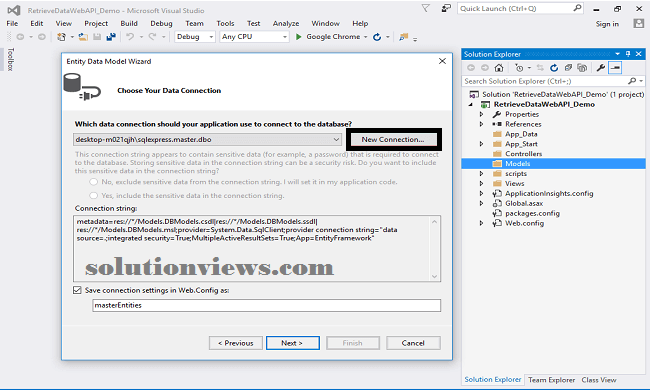Image resolution: width=652 pixels, height=390 pixels.
Task: Click the Send Feedback icon beside Quick Launch
Action: pos(446,8)
